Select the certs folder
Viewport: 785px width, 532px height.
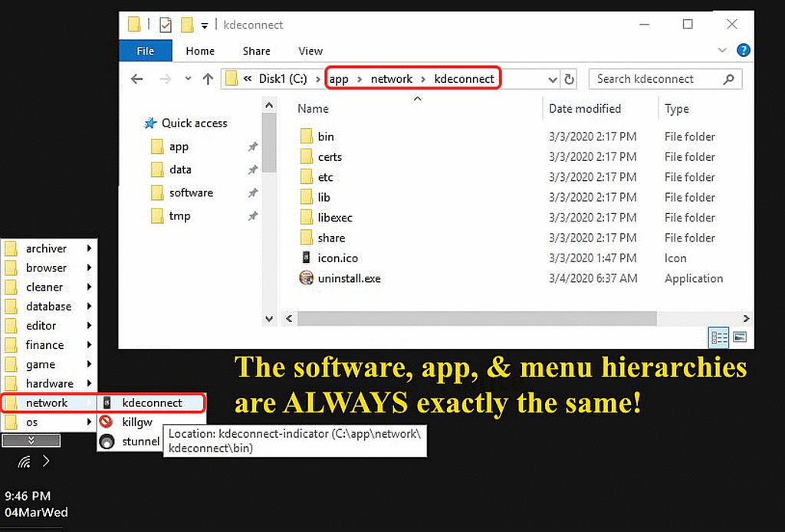pyautogui.click(x=330, y=156)
